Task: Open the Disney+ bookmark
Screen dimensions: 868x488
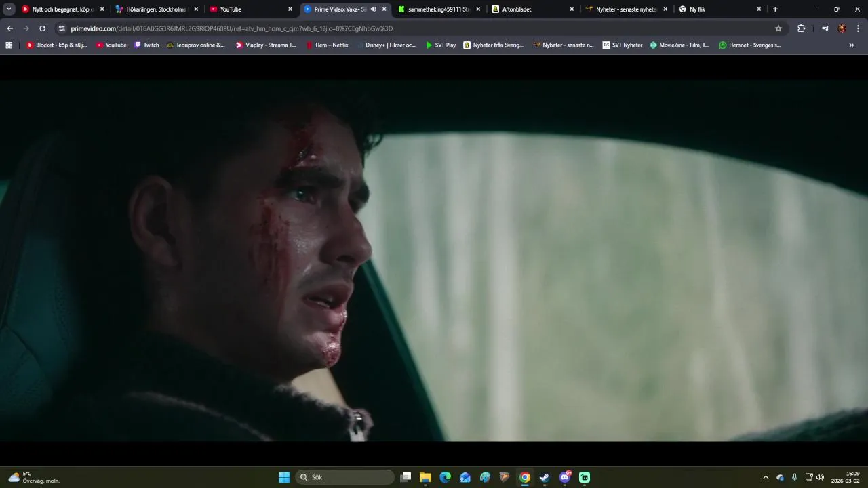Action: 386,45
